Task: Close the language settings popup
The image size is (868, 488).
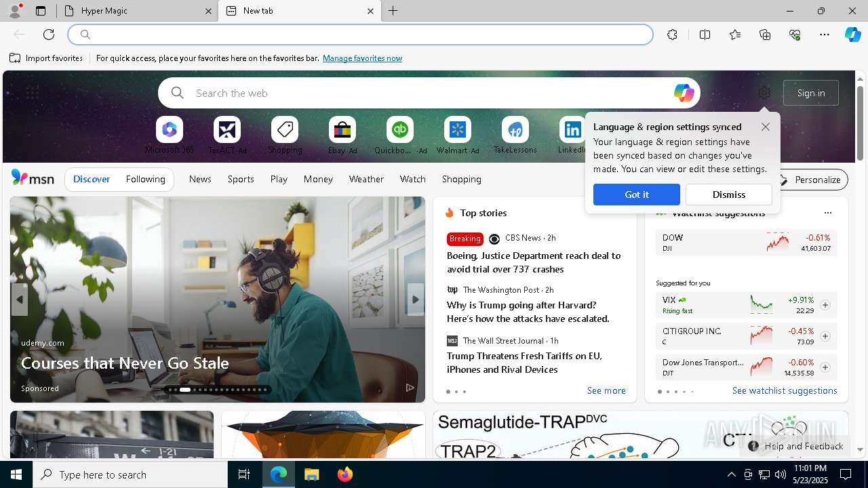Action: click(x=766, y=127)
